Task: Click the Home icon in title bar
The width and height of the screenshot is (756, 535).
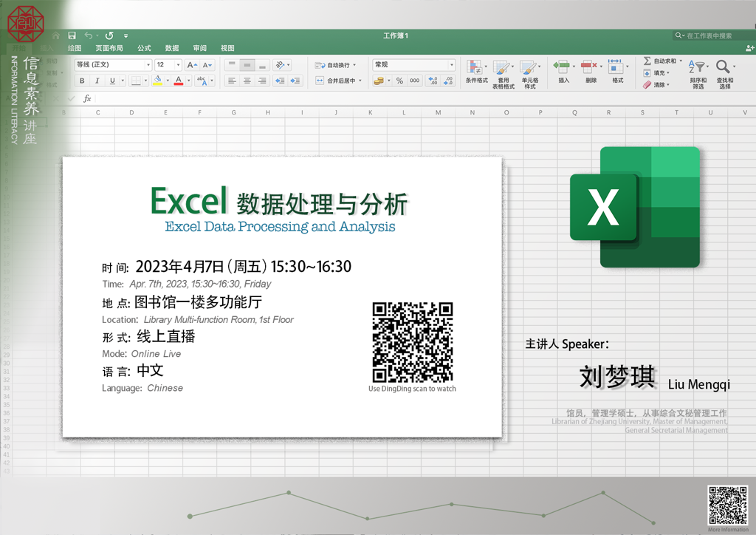Action: pyautogui.click(x=56, y=35)
